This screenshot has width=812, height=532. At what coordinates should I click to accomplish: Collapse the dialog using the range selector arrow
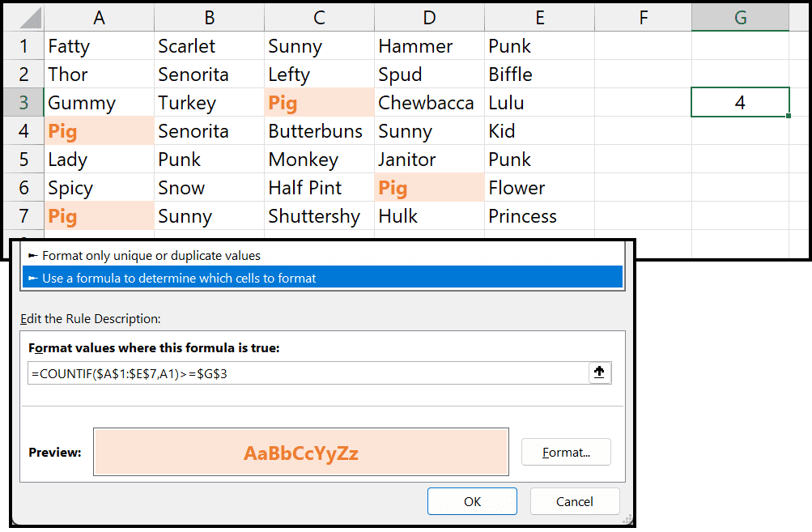(598, 372)
